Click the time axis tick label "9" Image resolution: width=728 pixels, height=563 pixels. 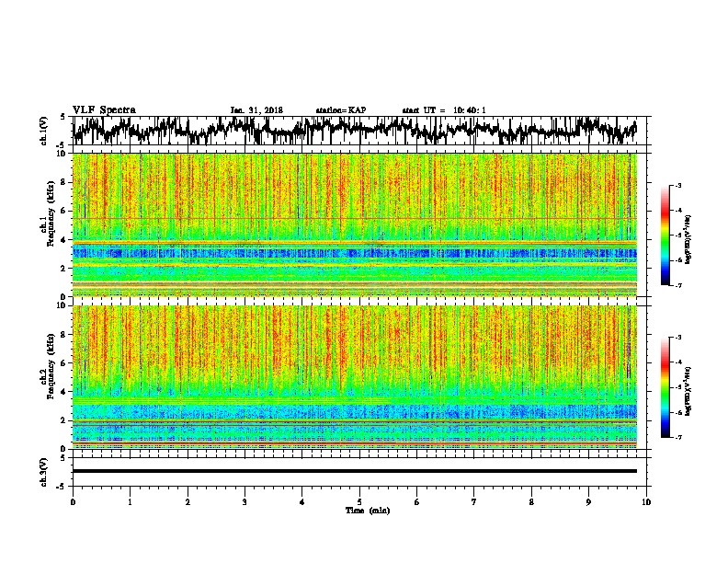(x=588, y=502)
